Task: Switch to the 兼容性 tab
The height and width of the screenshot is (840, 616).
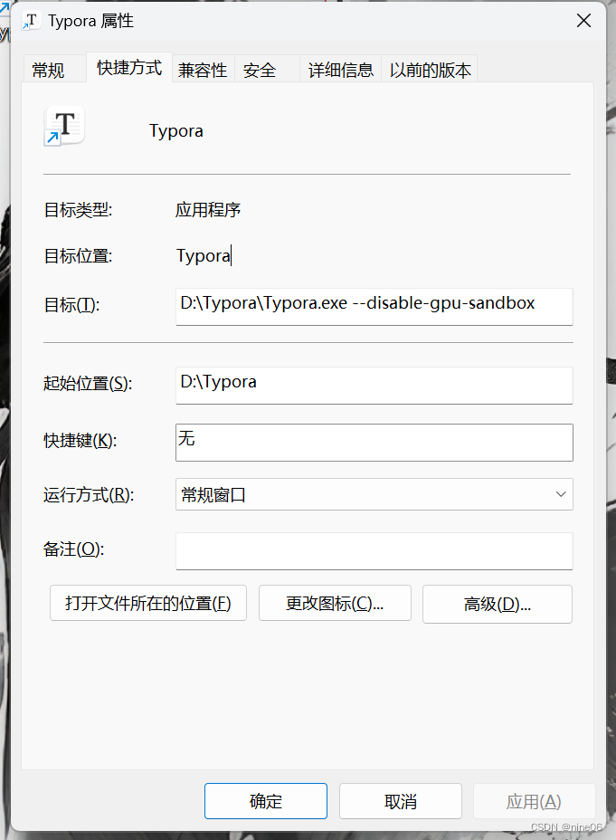Action: [203, 69]
